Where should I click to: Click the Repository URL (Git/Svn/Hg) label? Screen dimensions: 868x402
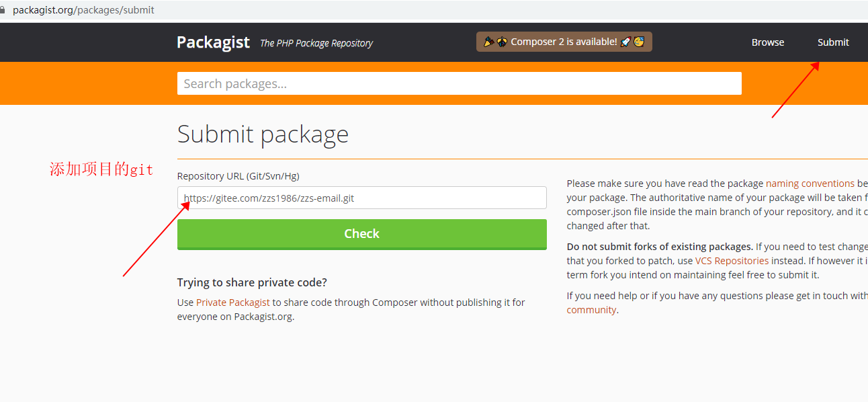[x=238, y=176]
